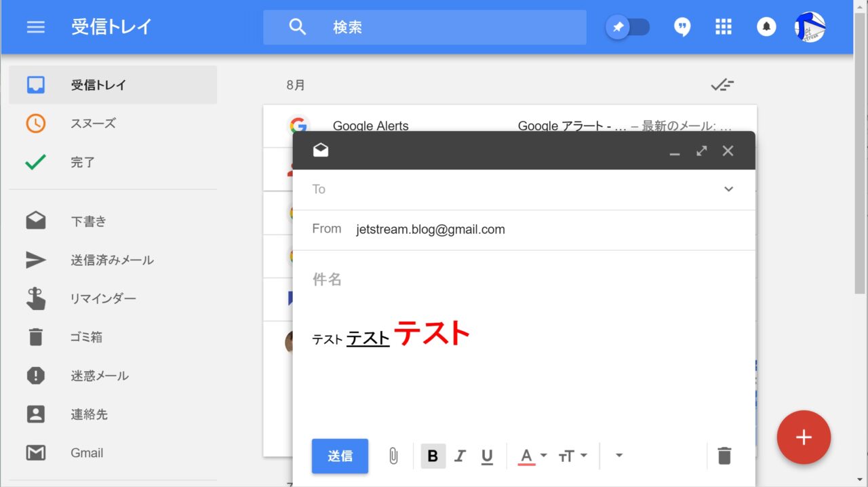Discard draft with the trash icon
Screen dimensions: 868x487
[724, 456]
